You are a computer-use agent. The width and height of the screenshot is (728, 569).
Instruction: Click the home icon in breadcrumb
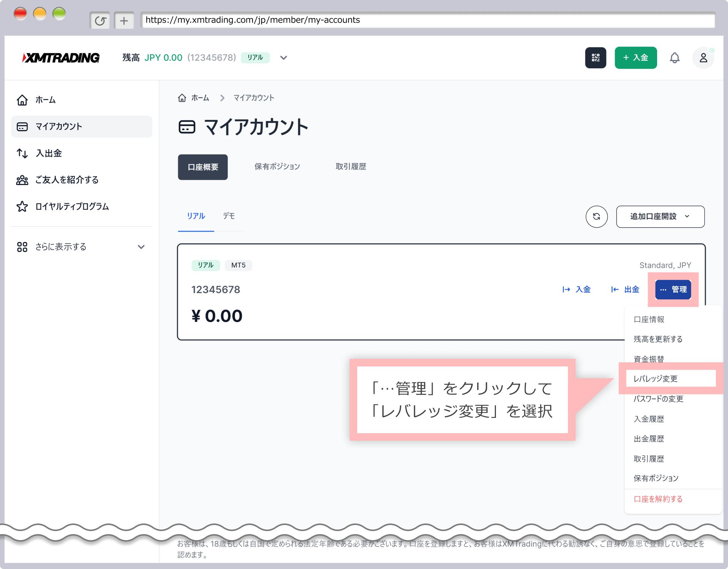182,98
